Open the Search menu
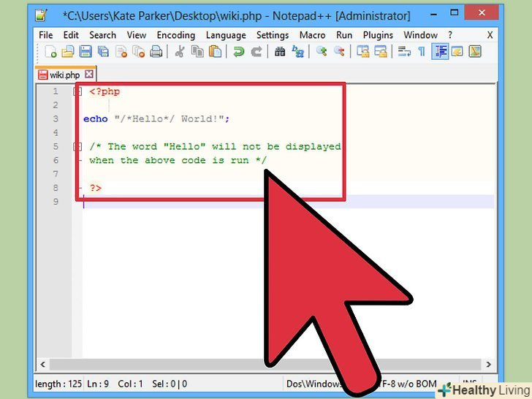This screenshot has height=399, width=532. tap(102, 35)
